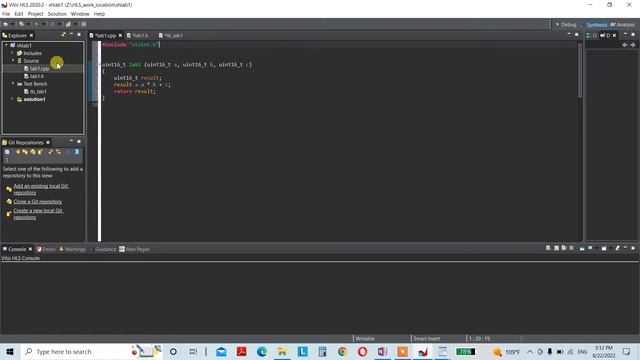This screenshot has width=640, height=360.
Task: Close the Git Repositories view tab
Action: pyautogui.click(x=48, y=142)
